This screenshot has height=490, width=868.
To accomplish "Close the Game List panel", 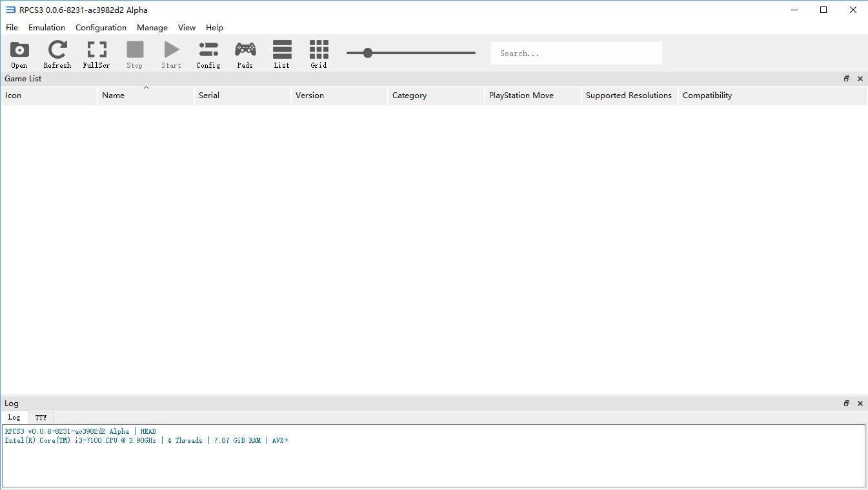I will pyautogui.click(x=860, y=79).
